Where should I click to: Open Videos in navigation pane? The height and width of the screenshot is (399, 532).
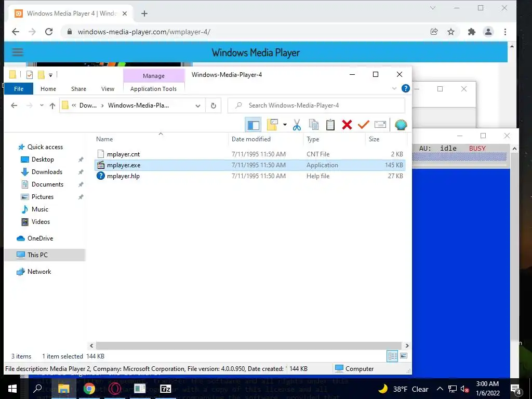41,222
